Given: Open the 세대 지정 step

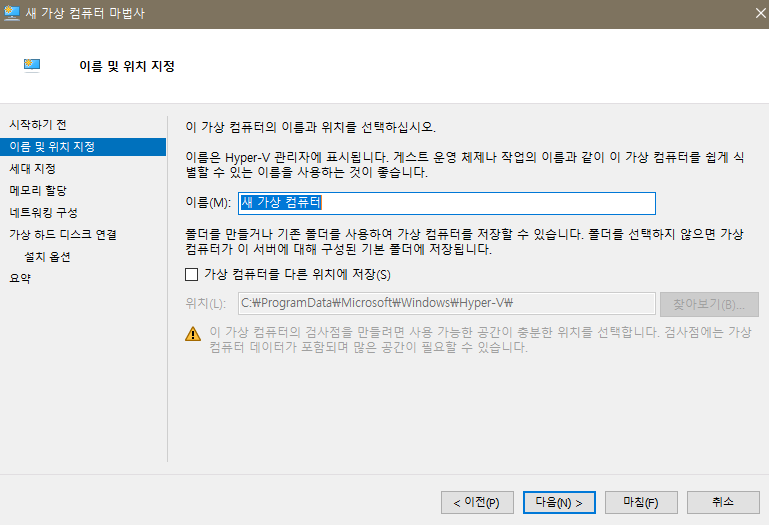Looking at the screenshot, I should click(x=32, y=169).
